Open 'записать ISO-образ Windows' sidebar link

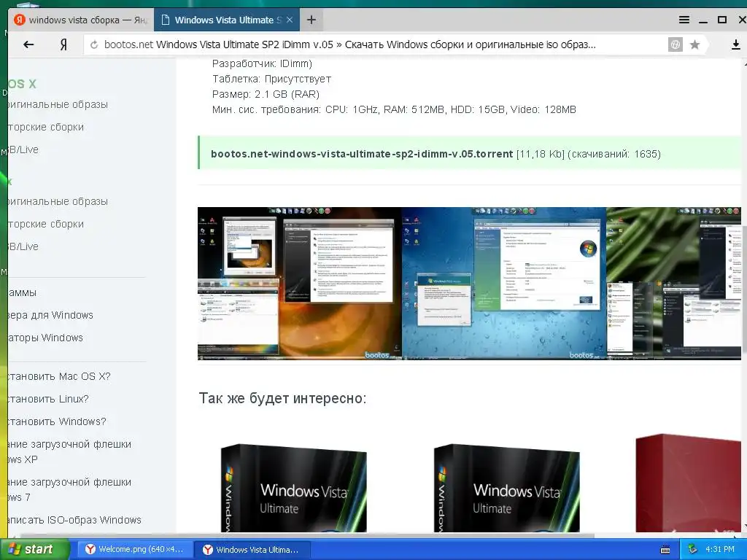pyautogui.click(x=74, y=520)
